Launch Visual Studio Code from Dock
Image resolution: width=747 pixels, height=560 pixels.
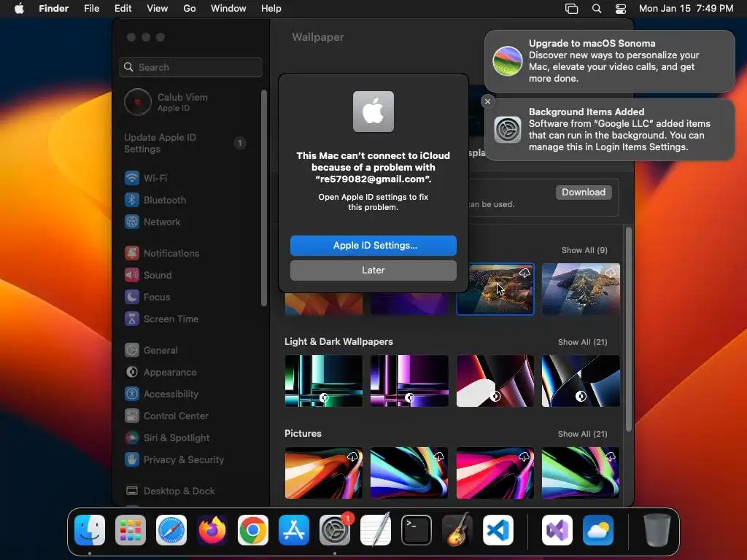(x=498, y=530)
